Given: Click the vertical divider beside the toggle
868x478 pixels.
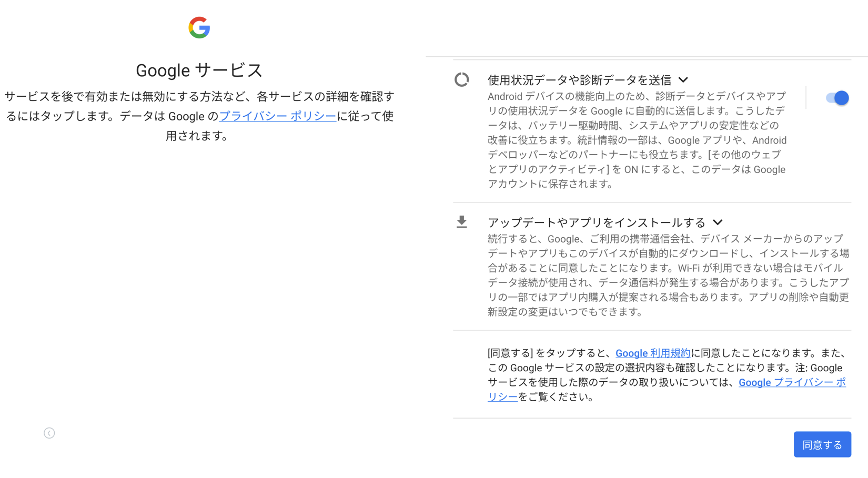Looking at the screenshot, I should [x=806, y=98].
